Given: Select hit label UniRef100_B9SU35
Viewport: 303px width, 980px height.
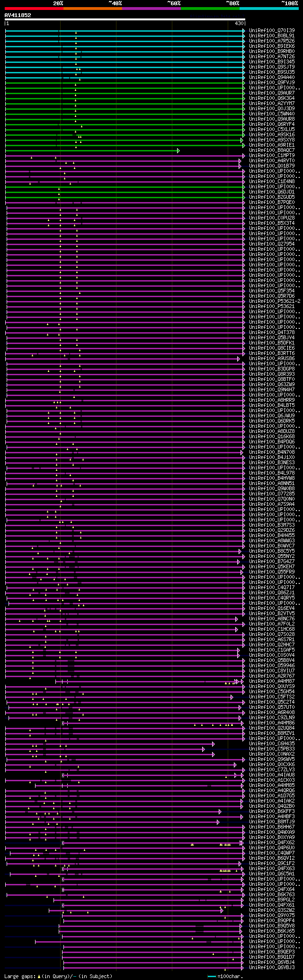Looking at the screenshot, I should tap(272, 72).
